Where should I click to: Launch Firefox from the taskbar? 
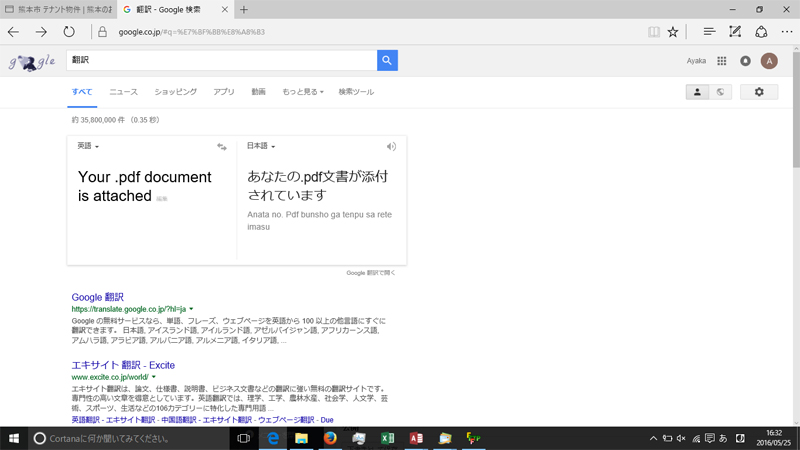tap(330, 438)
